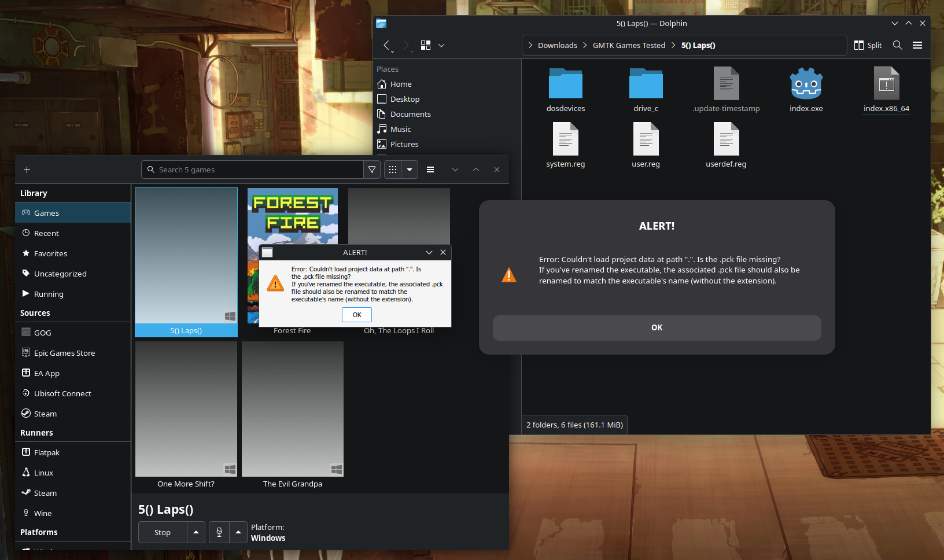Expand the Dolphin breadcrumb root chevron
Image resolution: width=944 pixels, height=560 pixels.
pyautogui.click(x=530, y=45)
